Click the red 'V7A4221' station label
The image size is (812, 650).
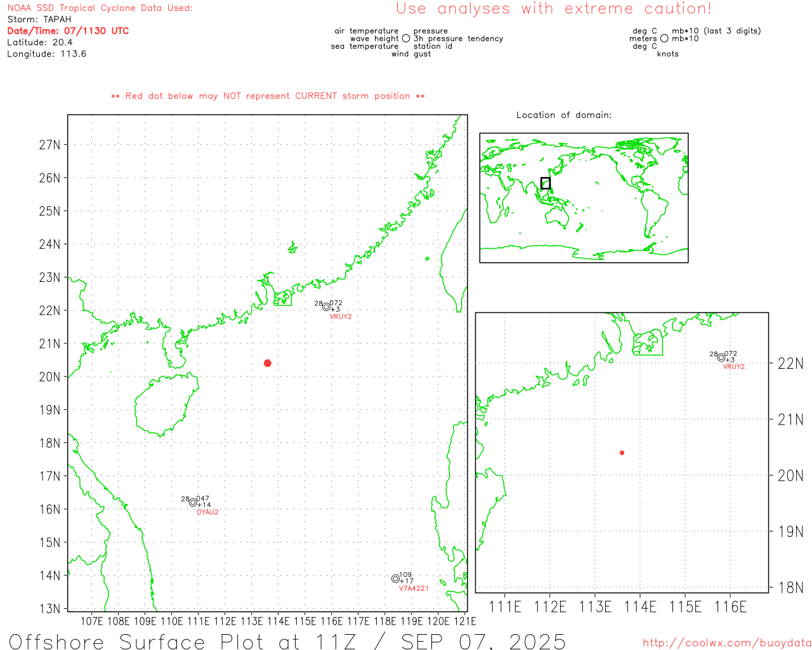414,588
